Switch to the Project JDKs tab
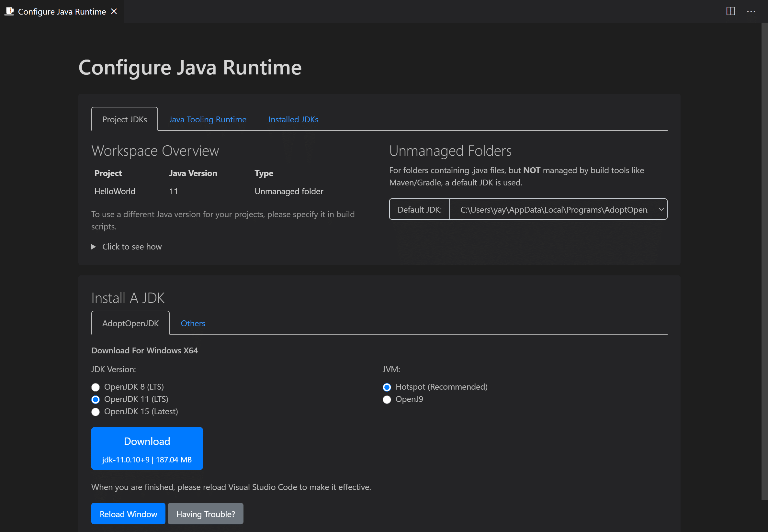Image resolution: width=768 pixels, height=532 pixels. [124, 119]
